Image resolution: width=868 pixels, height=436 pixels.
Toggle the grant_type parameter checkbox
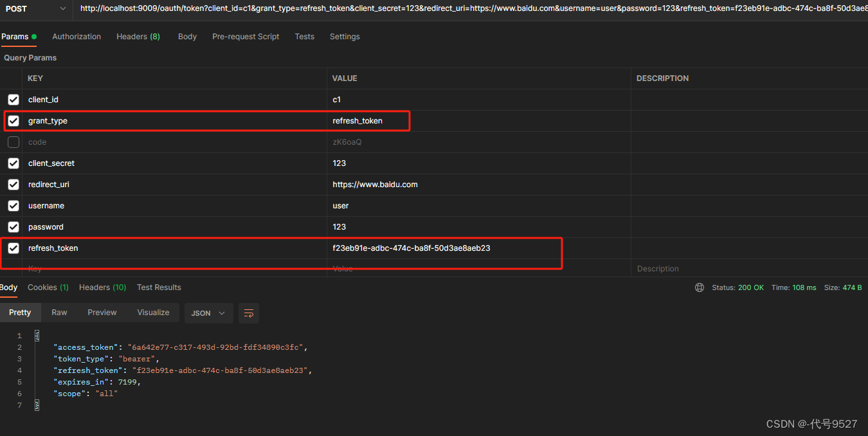pos(14,121)
